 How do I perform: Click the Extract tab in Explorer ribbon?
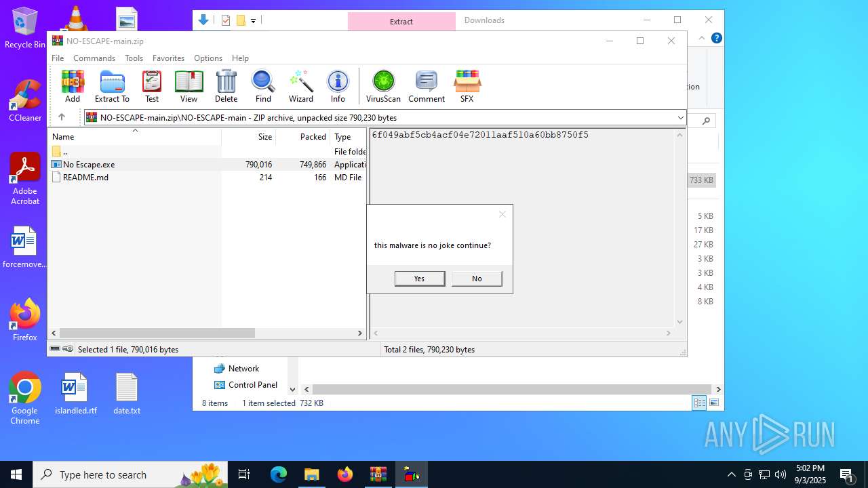click(x=401, y=21)
